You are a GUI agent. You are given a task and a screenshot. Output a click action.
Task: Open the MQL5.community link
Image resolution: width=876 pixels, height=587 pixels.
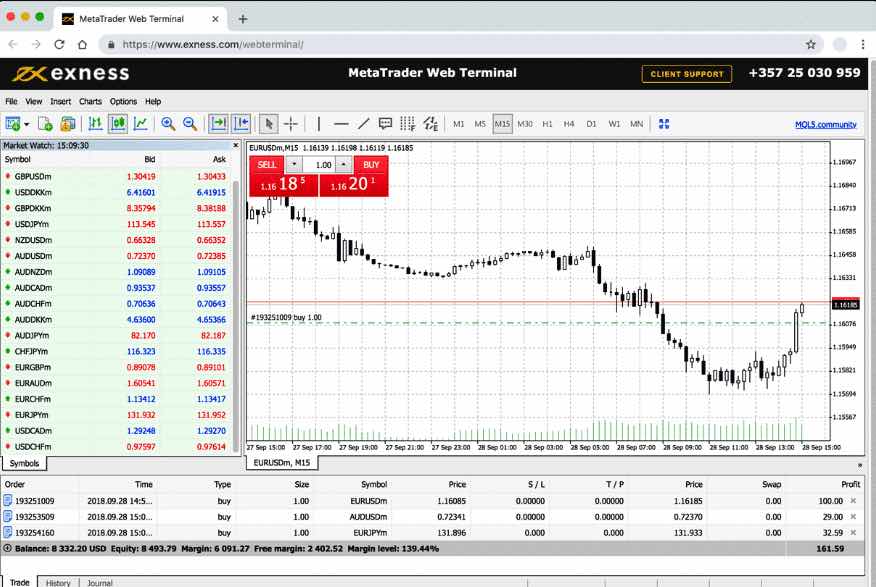pos(825,124)
